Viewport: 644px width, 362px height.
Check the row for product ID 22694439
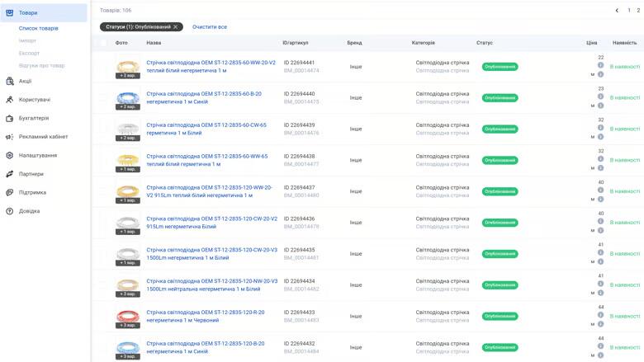[103, 129]
